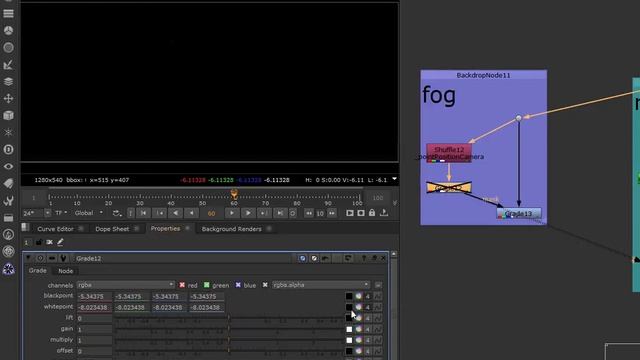Skip back by increment button
The image size is (640, 360).
(309, 213)
